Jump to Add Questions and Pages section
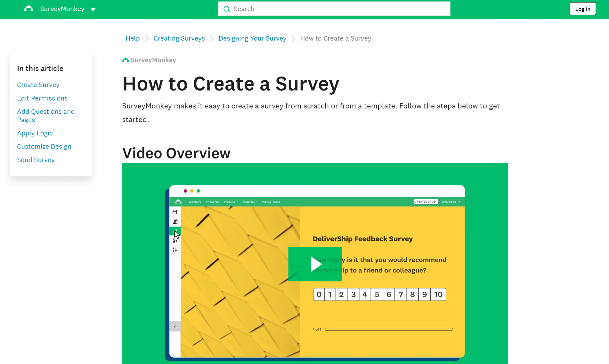Image resolution: width=609 pixels, height=364 pixels. (46, 116)
